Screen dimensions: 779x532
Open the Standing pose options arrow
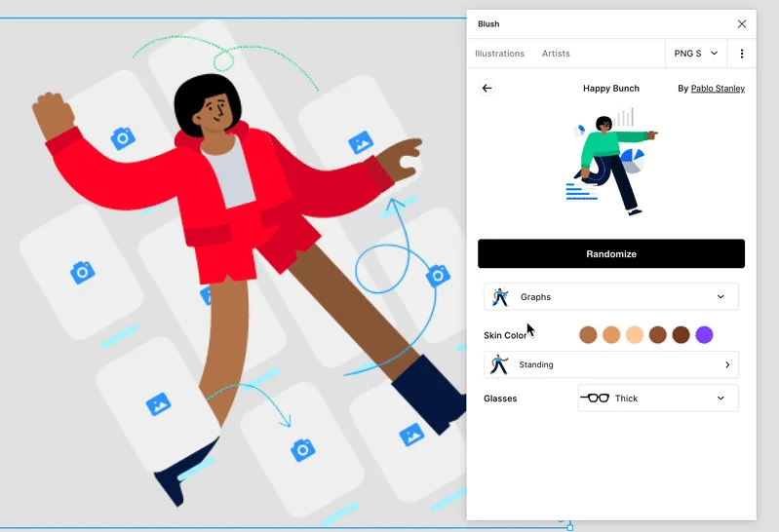[x=727, y=365]
